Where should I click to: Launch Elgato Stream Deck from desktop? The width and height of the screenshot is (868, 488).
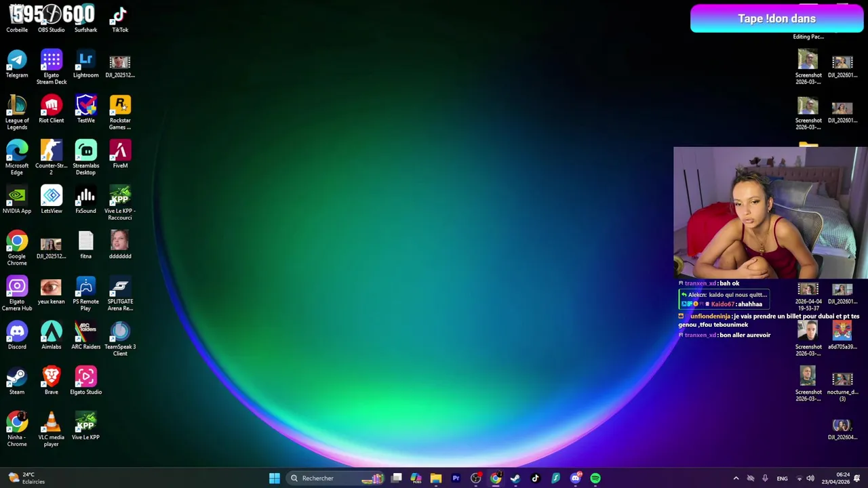pos(52,67)
